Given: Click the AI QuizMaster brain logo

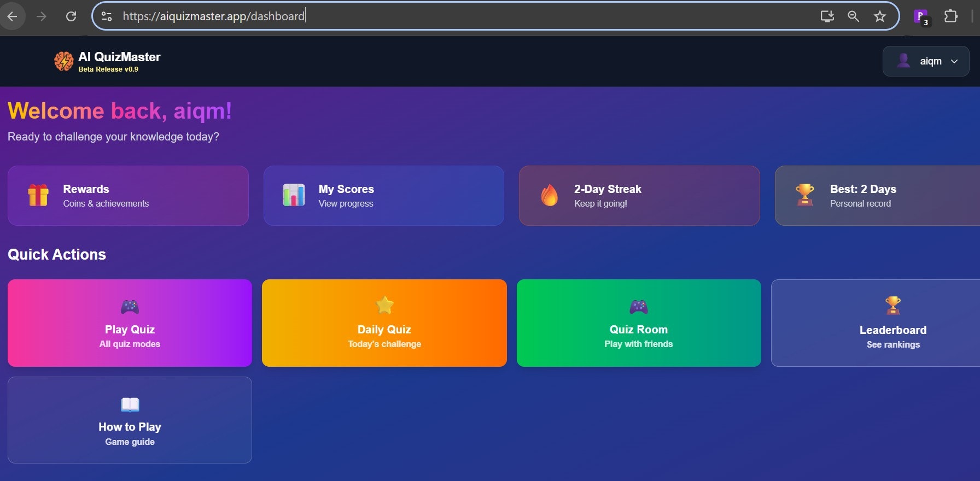Looking at the screenshot, I should 64,61.
